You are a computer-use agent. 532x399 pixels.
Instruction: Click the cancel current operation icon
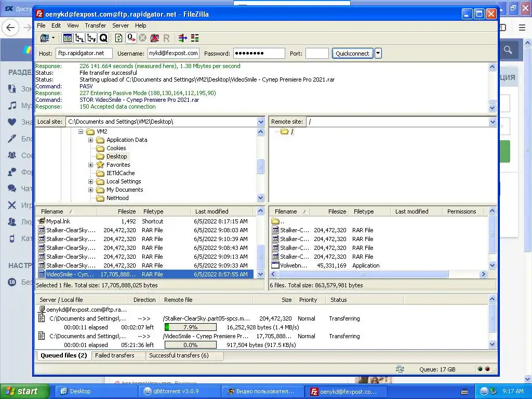(142, 38)
